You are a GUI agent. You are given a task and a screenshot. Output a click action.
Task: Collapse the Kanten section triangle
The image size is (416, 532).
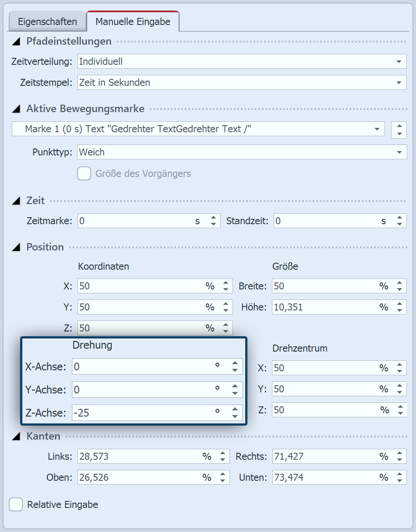pos(17,436)
